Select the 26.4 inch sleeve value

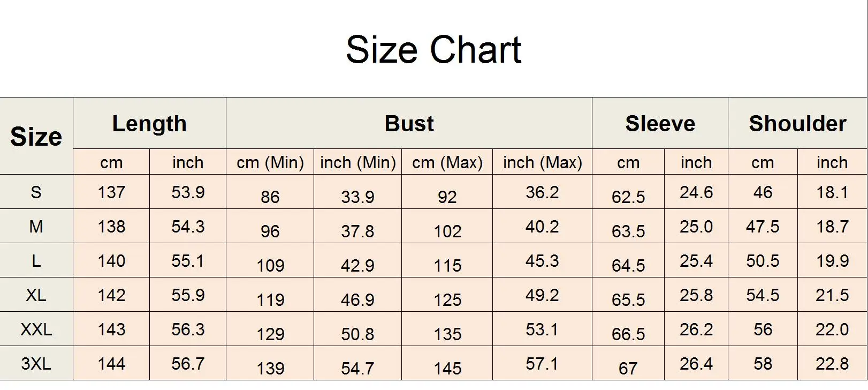tap(696, 364)
